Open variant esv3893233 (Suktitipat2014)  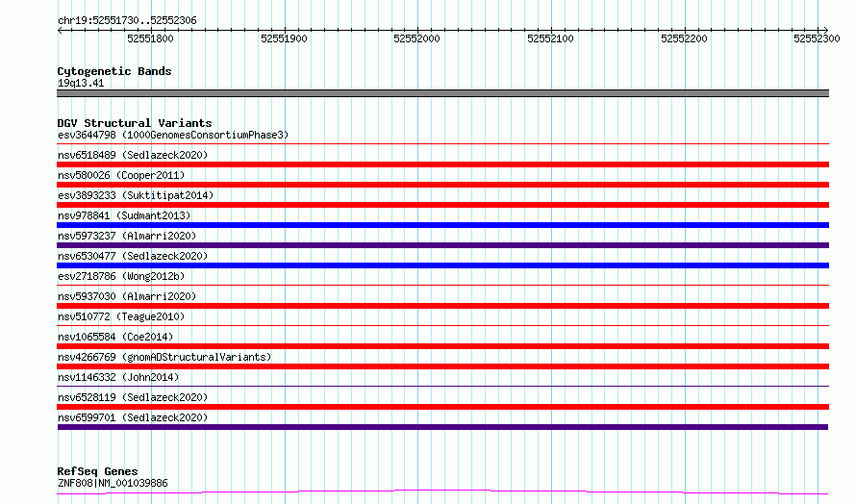136,195
